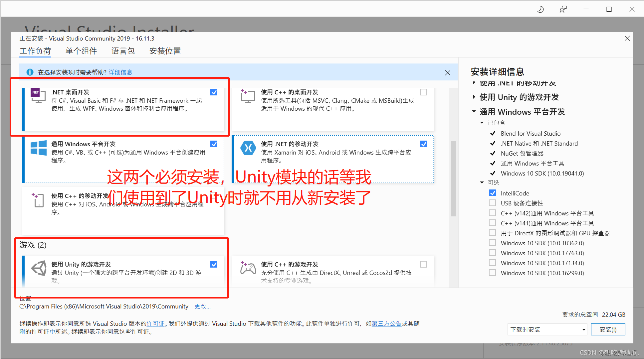
Task: Collapse 通用 Windows 平台开发 details node
Action: pos(474,112)
